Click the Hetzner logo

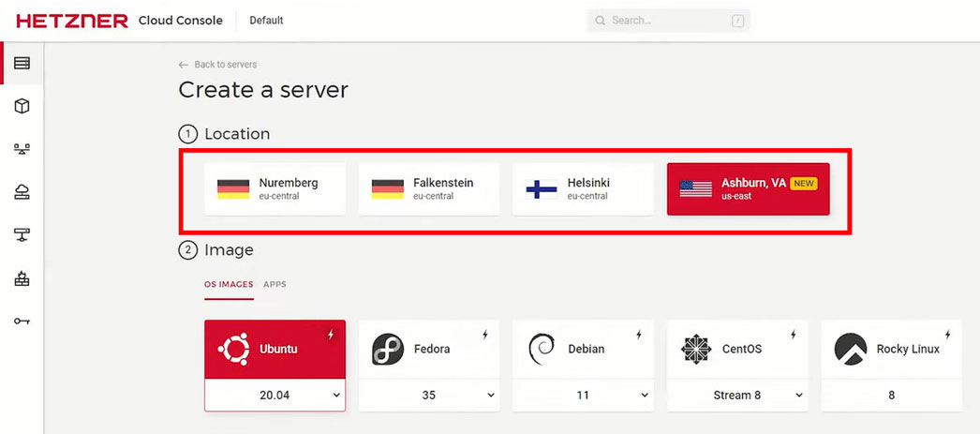pyautogui.click(x=72, y=21)
